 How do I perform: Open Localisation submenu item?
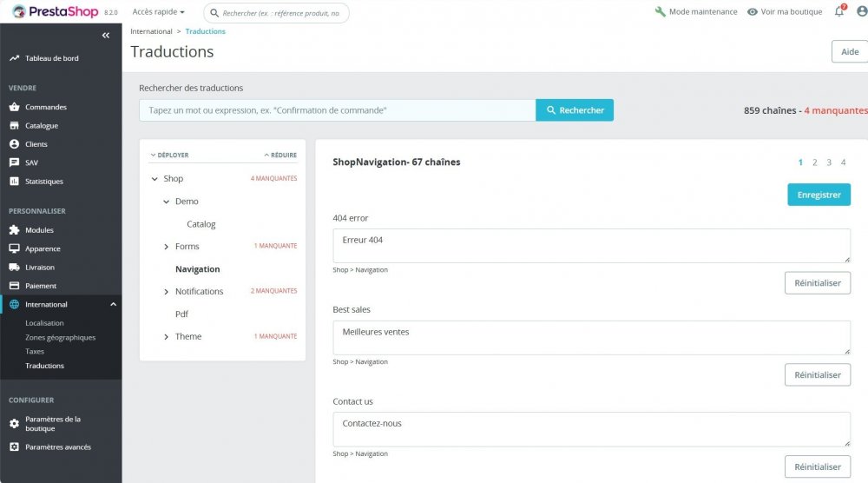44,323
